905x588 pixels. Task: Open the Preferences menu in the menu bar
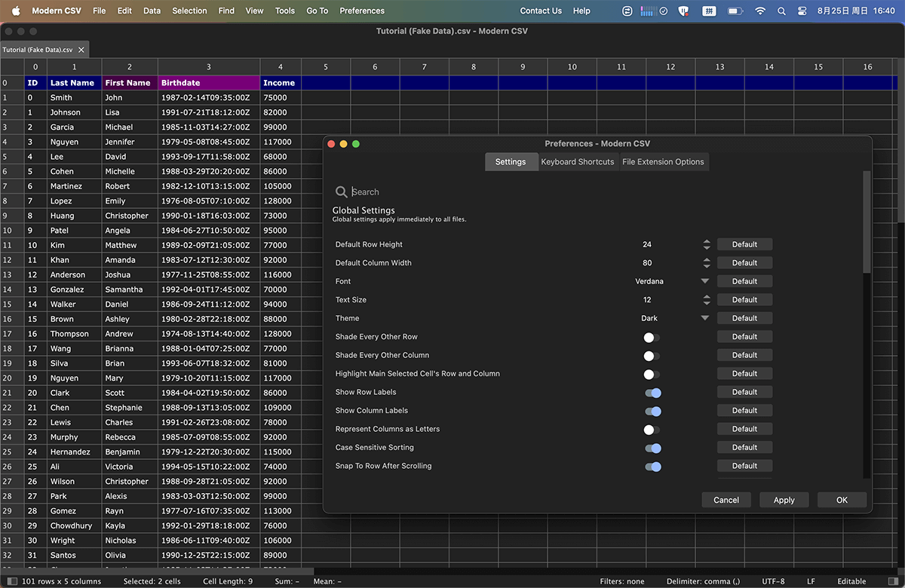[362, 11]
